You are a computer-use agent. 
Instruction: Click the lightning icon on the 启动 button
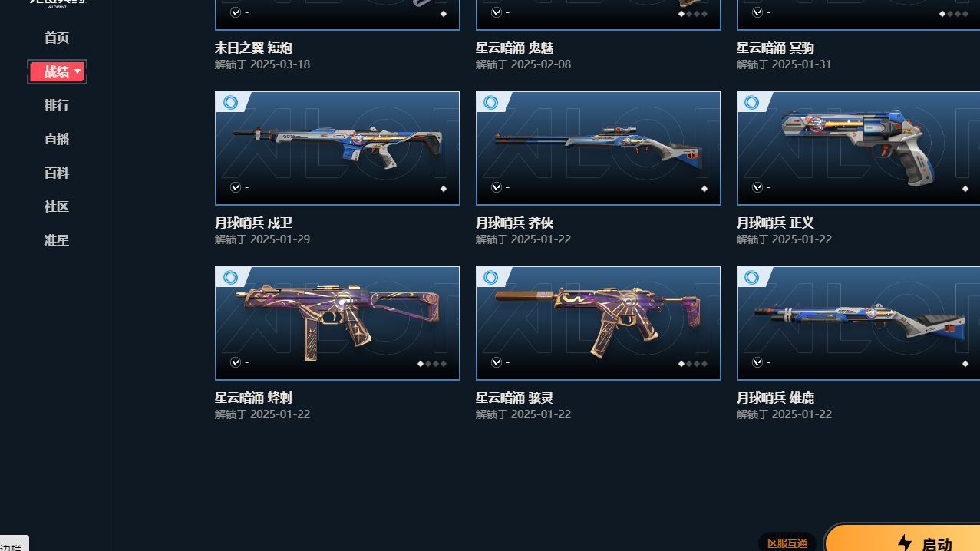tap(906, 543)
